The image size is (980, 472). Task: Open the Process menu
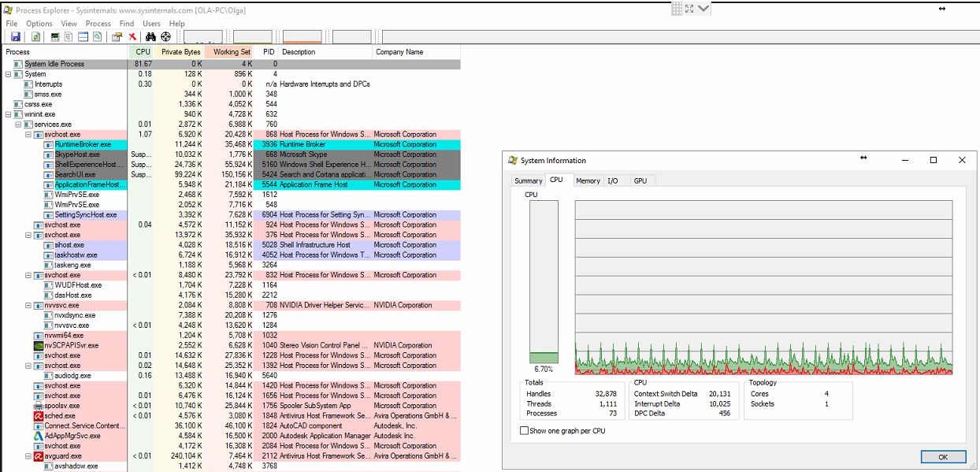coord(98,24)
